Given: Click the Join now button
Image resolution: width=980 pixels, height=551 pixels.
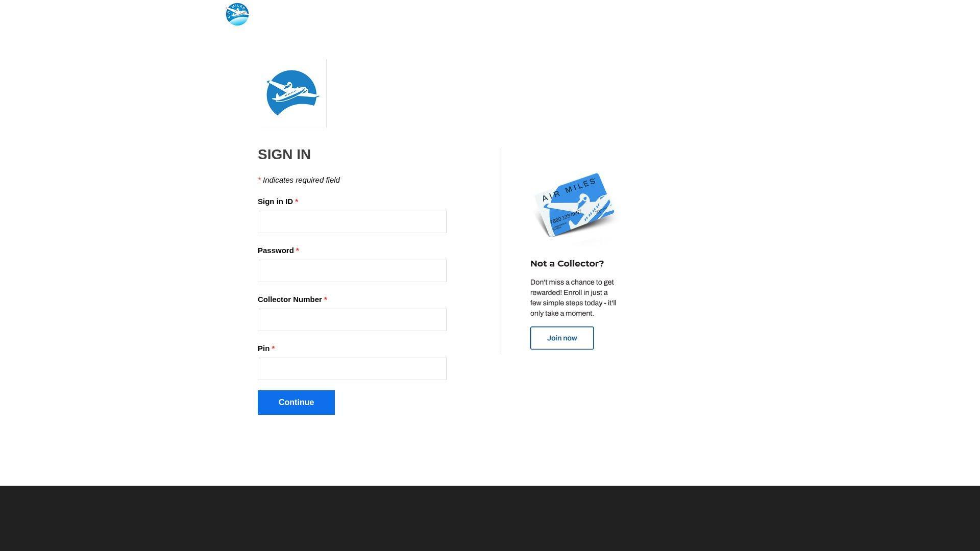Looking at the screenshot, I should tap(561, 338).
